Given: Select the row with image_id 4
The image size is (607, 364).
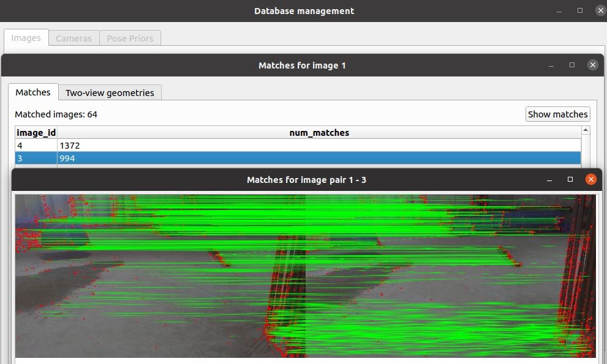Looking at the screenshot, I should click(x=184, y=146).
